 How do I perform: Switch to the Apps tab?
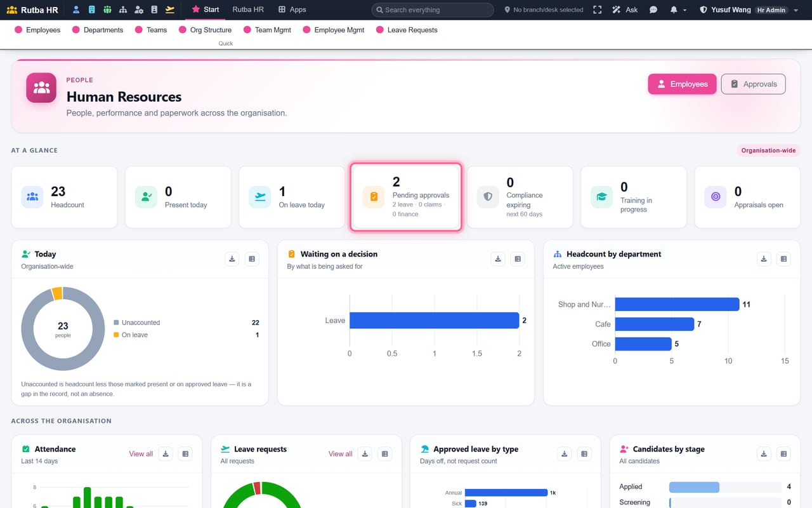(292, 10)
